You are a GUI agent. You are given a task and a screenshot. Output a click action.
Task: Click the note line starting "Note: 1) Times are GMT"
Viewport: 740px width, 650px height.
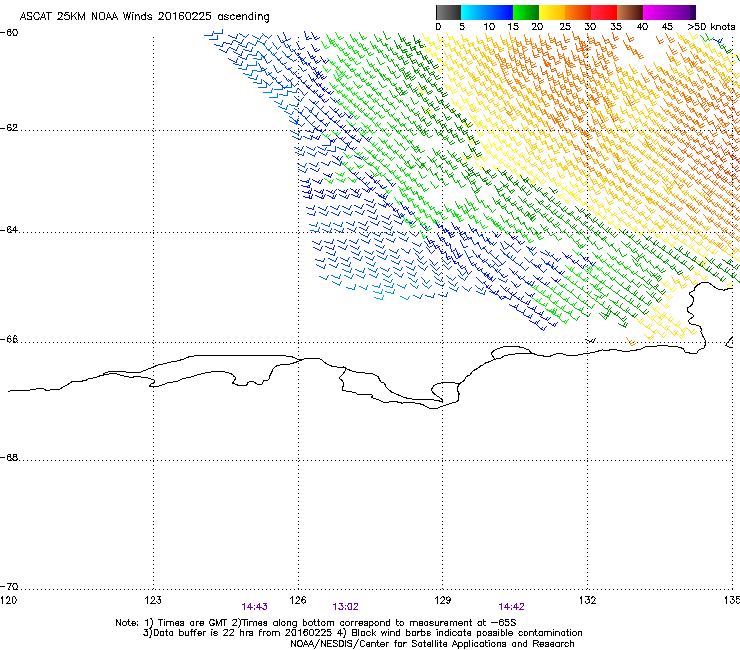tap(316, 623)
